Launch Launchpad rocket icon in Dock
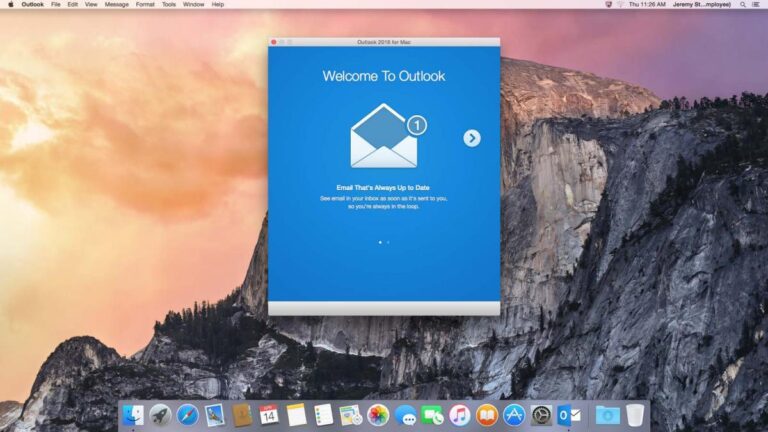This screenshot has height=432, width=768. [160, 415]
